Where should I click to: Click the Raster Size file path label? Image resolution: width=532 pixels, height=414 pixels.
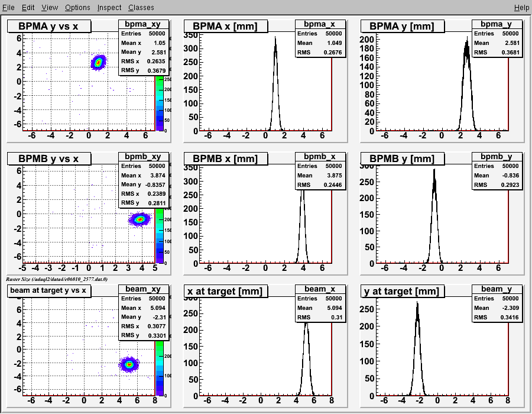click(x=57, y=279)
